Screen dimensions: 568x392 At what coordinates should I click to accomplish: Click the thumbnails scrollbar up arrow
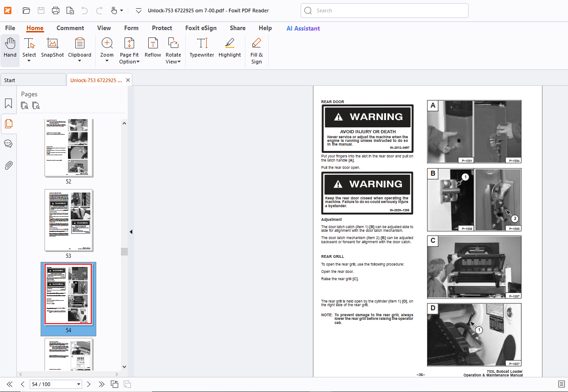pos(124,123)
